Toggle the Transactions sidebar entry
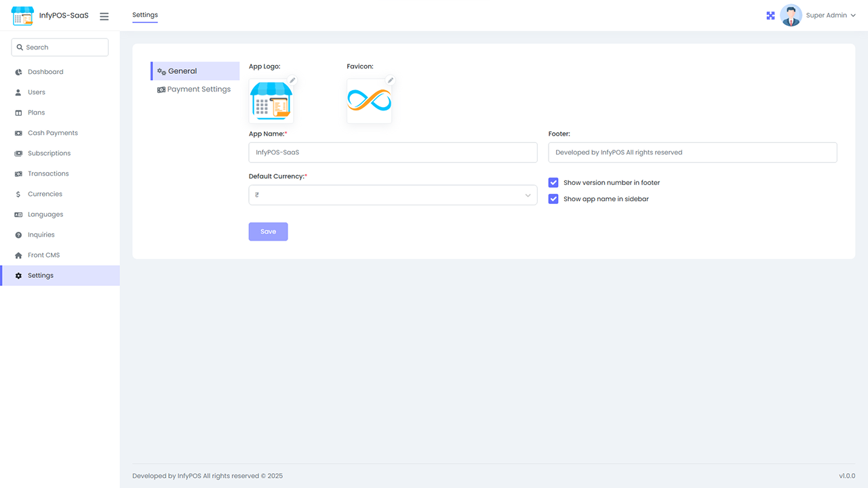868x488 pixels. 48,174
